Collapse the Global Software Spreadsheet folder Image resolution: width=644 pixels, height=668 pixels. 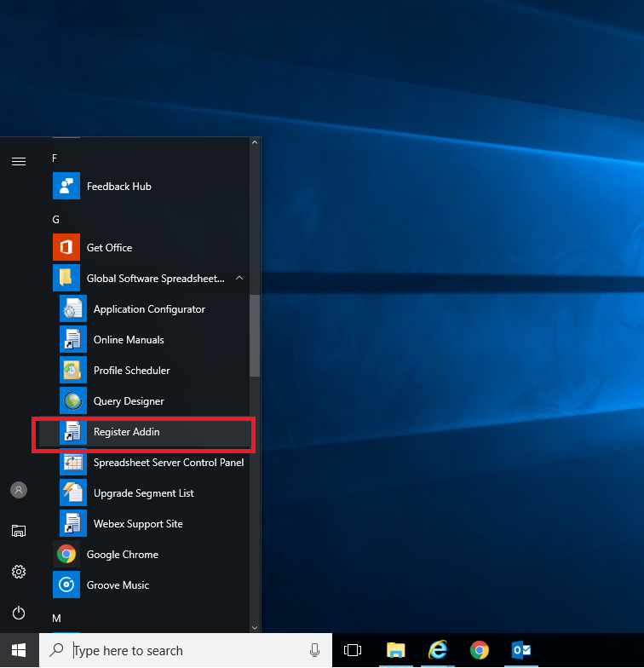tap(239, 279)
